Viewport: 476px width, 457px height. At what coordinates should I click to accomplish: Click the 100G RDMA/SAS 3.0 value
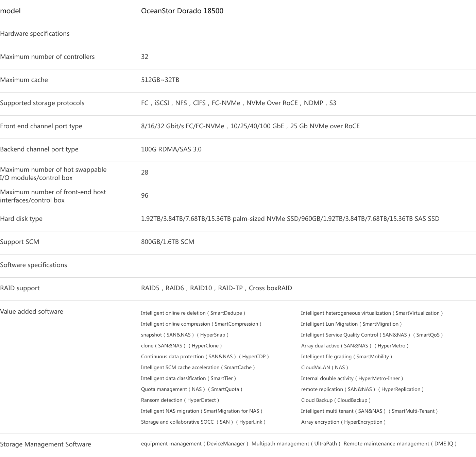point(171,149)
